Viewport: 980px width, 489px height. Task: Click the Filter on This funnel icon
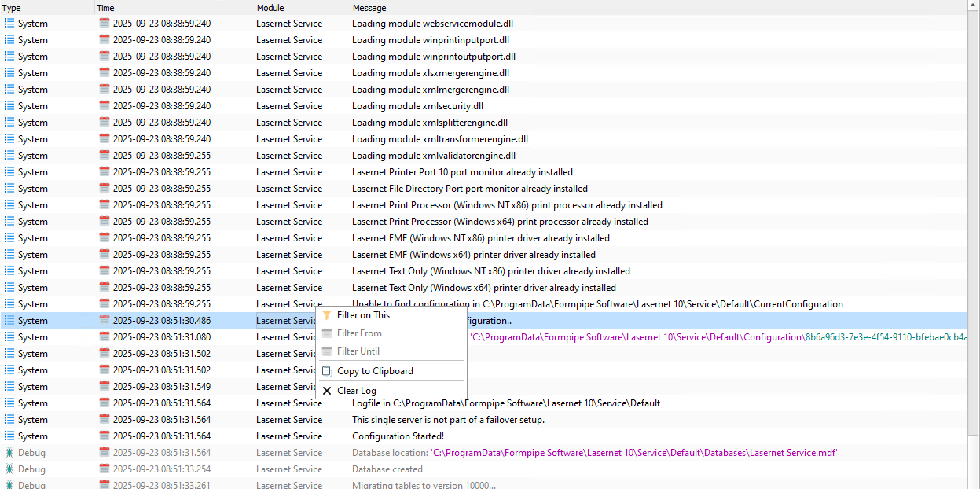click(327, 315)
